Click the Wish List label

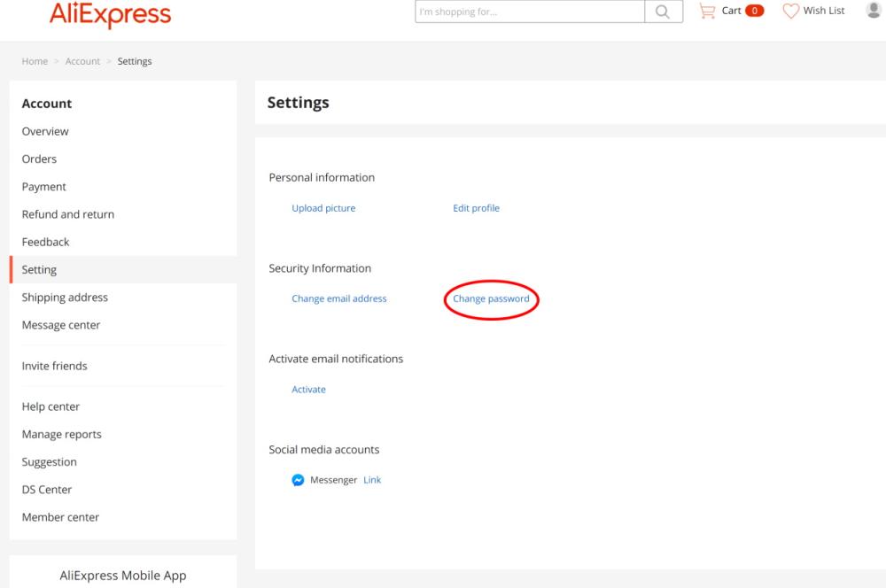point(824,11)
